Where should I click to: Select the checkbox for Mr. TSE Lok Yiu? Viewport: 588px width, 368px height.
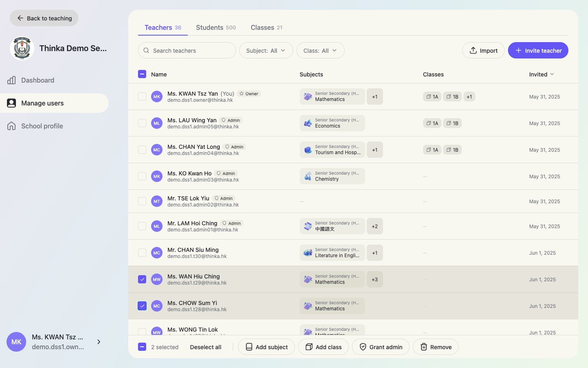142,201
